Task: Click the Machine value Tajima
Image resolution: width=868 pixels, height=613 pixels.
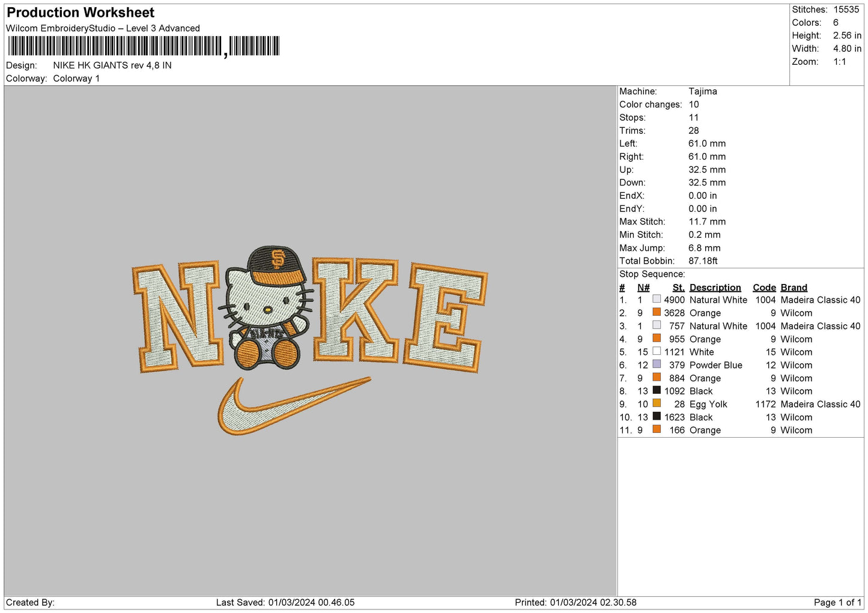Action: 702,91
